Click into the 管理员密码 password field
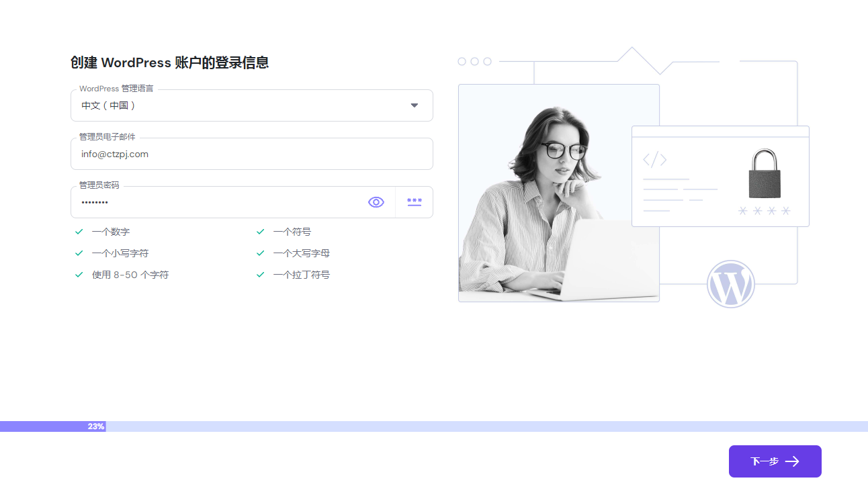Viewport: 868px width, 499px height. tap(215, 202)
